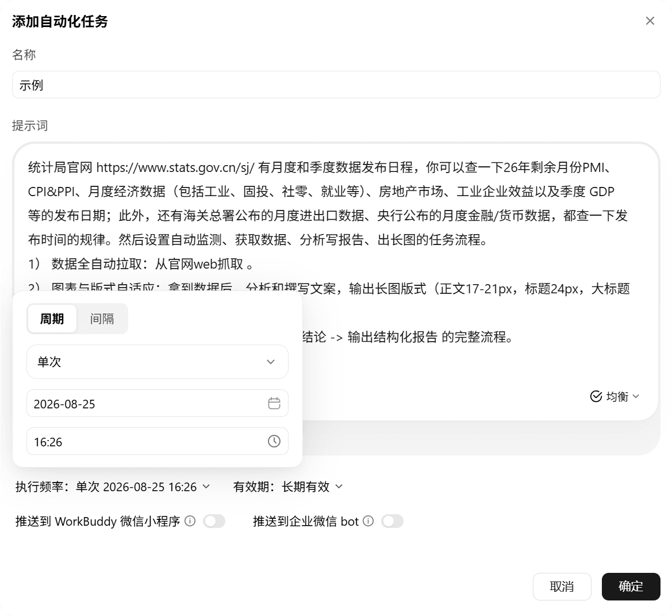This screenshot has width=672, height=616.
Task: Click the calendar icon in date field
Action: click(x=274, y=403)
